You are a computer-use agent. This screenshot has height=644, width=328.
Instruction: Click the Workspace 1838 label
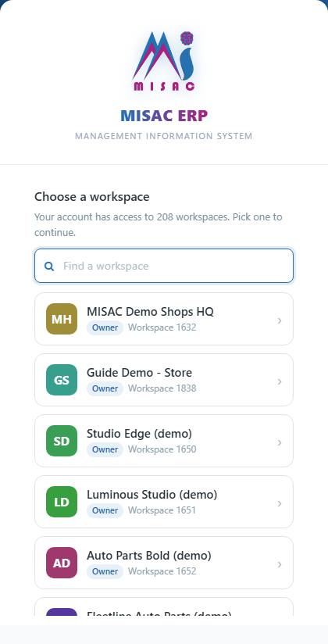click(162, 388)
